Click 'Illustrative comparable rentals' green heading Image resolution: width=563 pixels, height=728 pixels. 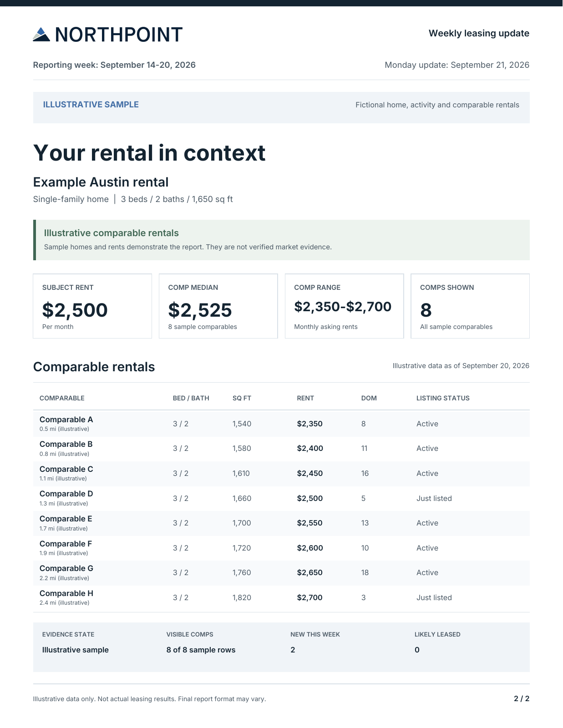click(x=112, y=233)
